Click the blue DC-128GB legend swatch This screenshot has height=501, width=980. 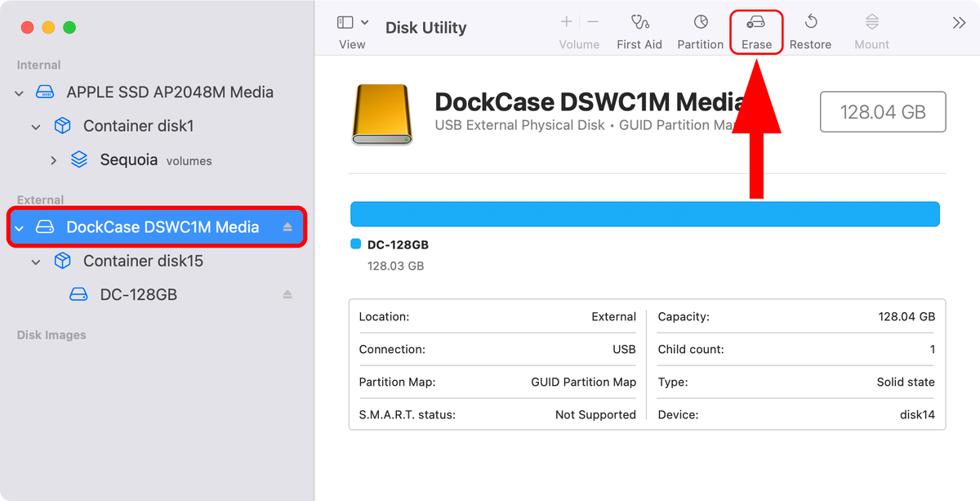point(355,244)
